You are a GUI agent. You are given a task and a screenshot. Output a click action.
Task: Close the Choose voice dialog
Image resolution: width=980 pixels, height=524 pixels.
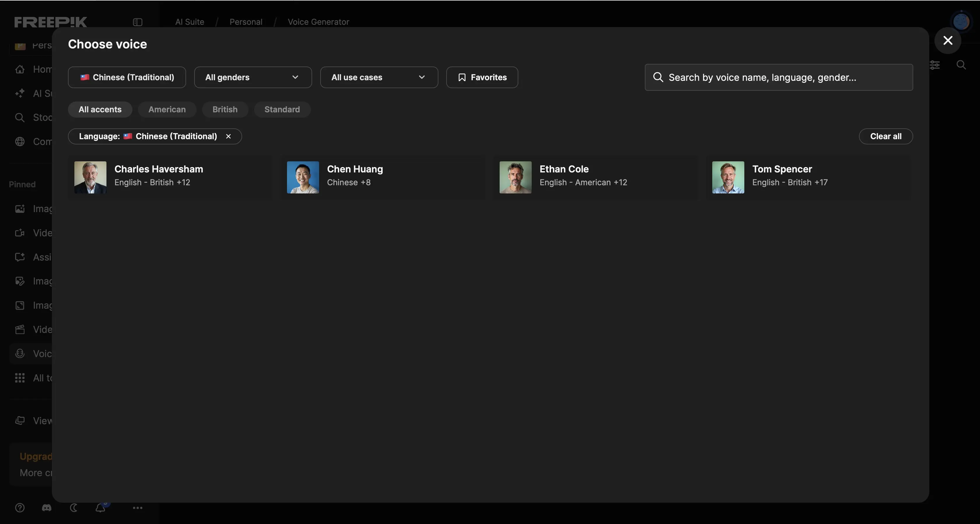coord(948,40)
